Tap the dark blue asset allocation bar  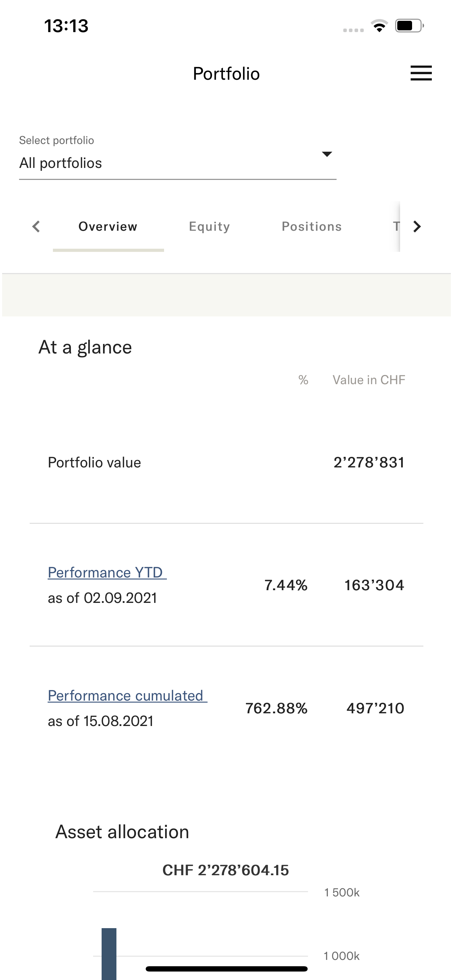(109, 954)
